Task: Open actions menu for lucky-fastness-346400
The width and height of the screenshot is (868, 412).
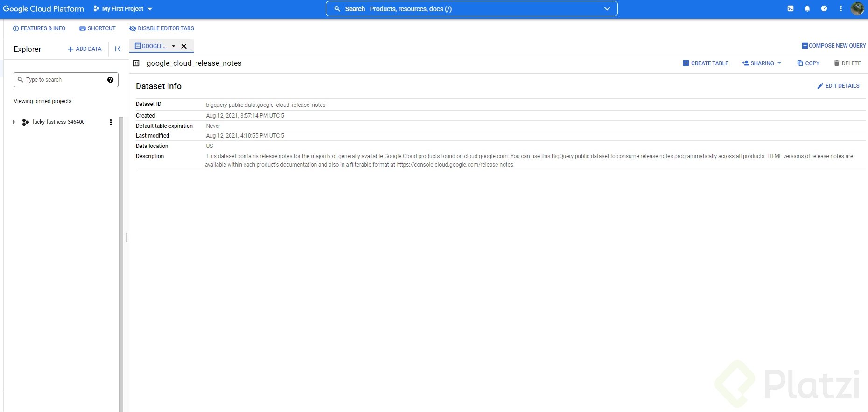Action: coord(111,122)
